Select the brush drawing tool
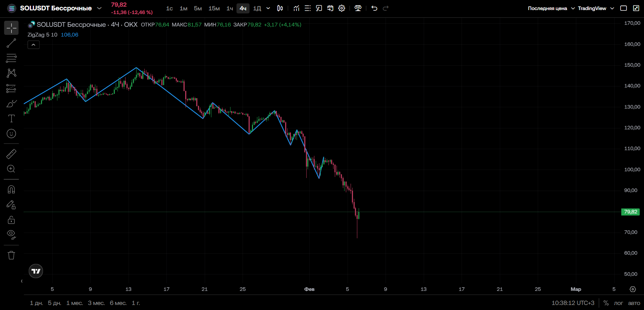Viewport: 644px width, 310px height. click(x=11, y=104)
